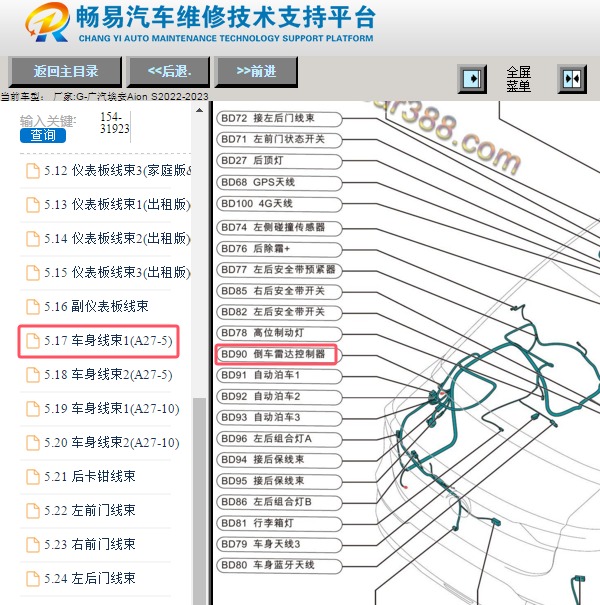Viewport: 600px width, 605px height.
Task: Select connector BD79 车身天线3
Action: (x=279, y=544)
